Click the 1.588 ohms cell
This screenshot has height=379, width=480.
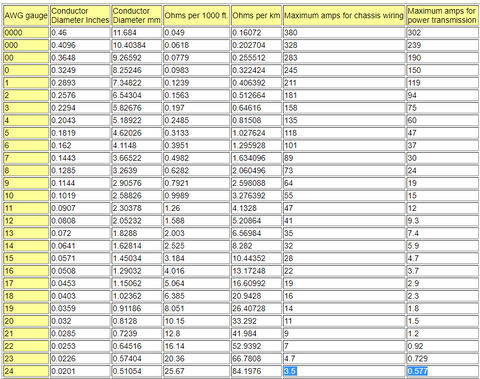click(x=196, y=221)
